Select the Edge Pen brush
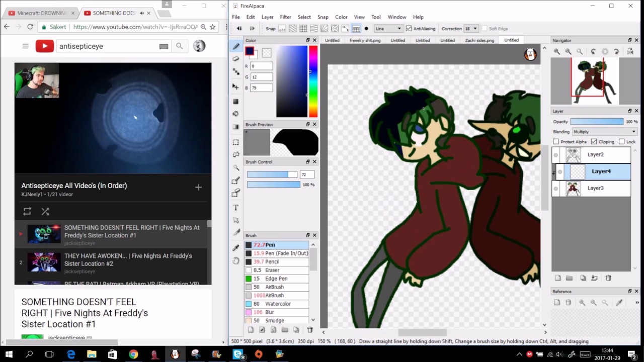The height and width of the screenshot is (362, 644). coord(277,279)
